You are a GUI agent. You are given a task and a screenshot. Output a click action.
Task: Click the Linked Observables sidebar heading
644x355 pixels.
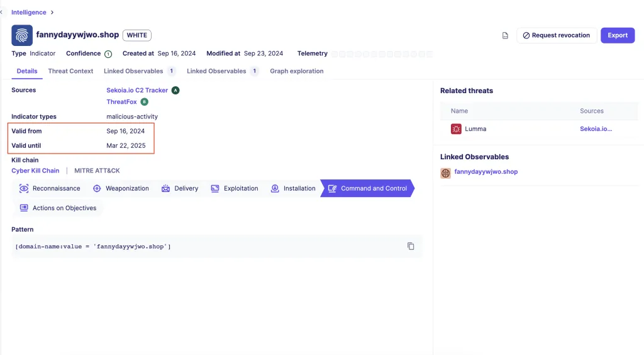point(474,157)
